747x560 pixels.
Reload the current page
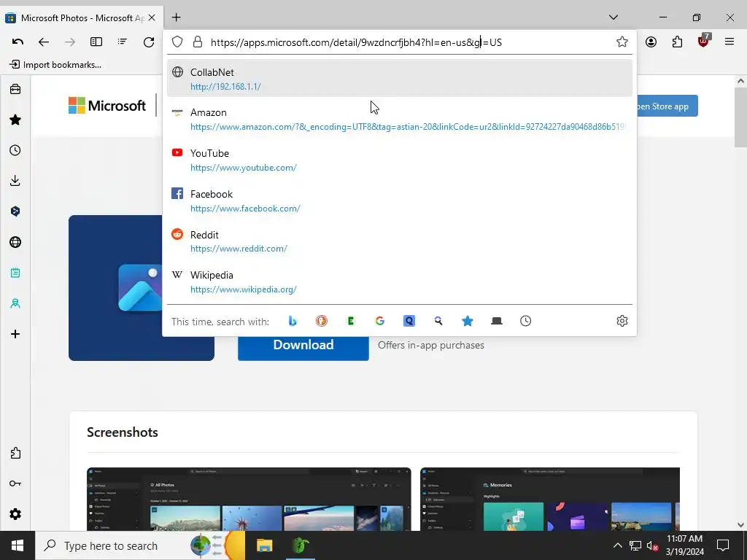(149, 42)
